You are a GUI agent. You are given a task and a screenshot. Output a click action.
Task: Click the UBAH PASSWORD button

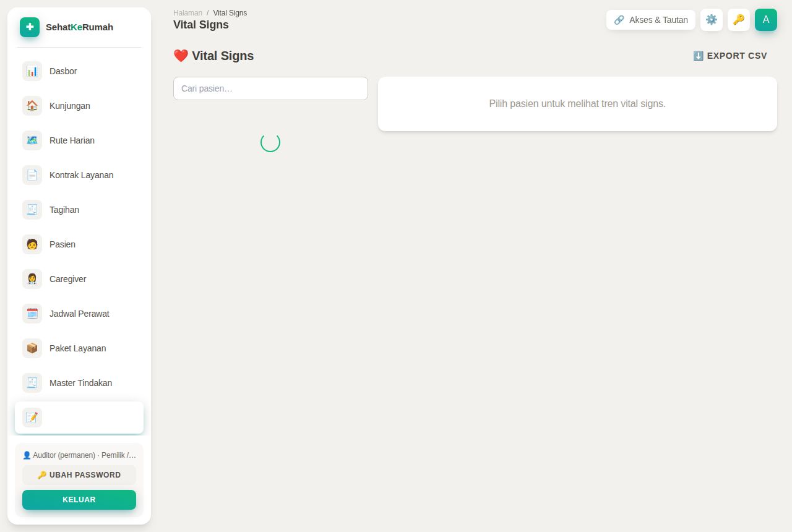[x=79, y=475]
